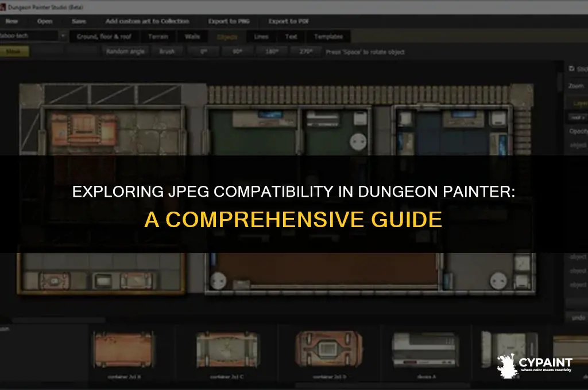This screenshot has width=588, height=390.
Task: Set object rotation to 0°
Action: [203, 51]
